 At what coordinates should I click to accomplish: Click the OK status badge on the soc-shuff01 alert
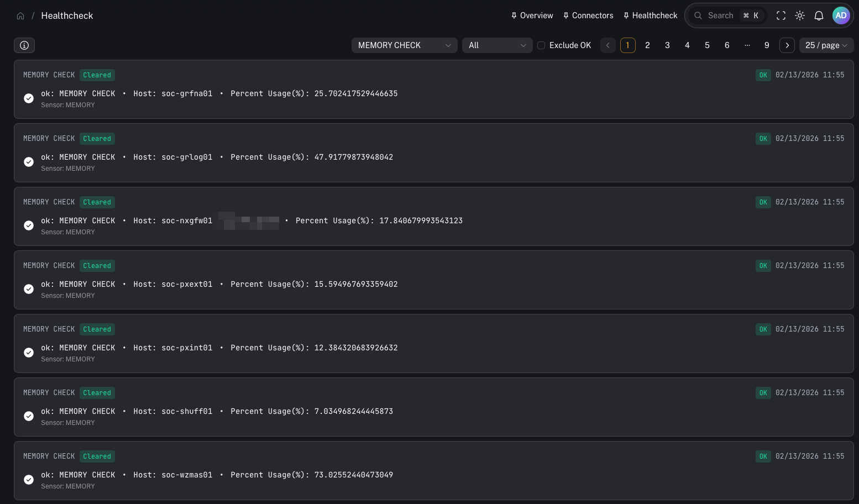pyautogui.click(x=763, y=392)
